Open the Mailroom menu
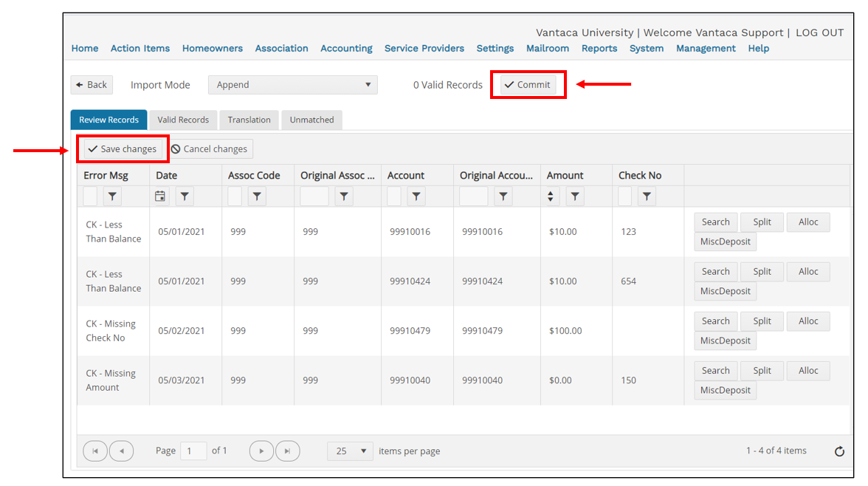868x486 pixels. [x=548, y=48]
